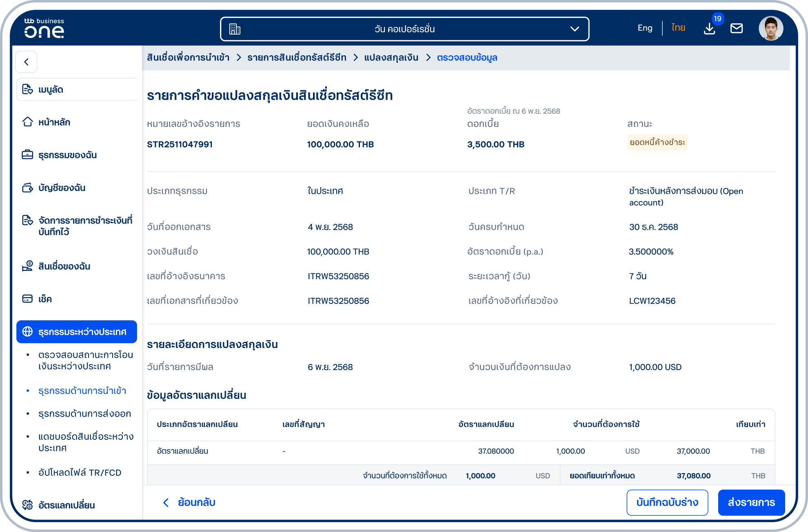Click bank reference ITRW53250856 under เลขที่อ้างอิงธนาคาร
The width and height of the screenshot is (808, 532).
(338, 276)
